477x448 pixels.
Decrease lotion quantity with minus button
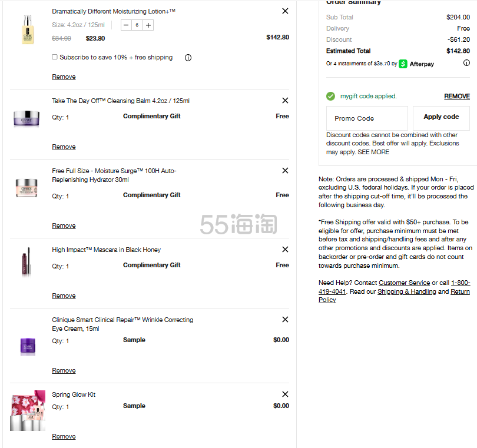[x=126, y=25]
